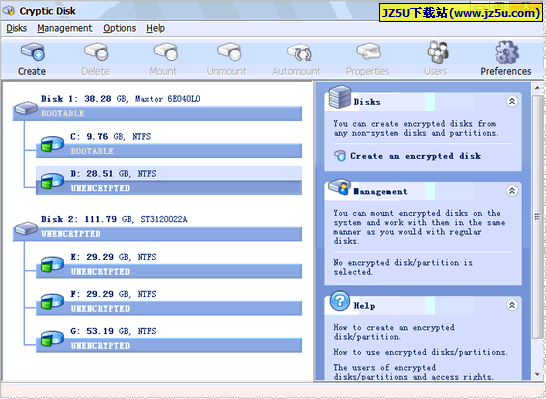This screenshot has height=399, width=546.
Task: Click icon beside Create an encrypted disk
Action: pyautogui.click(x=340, y=156)
